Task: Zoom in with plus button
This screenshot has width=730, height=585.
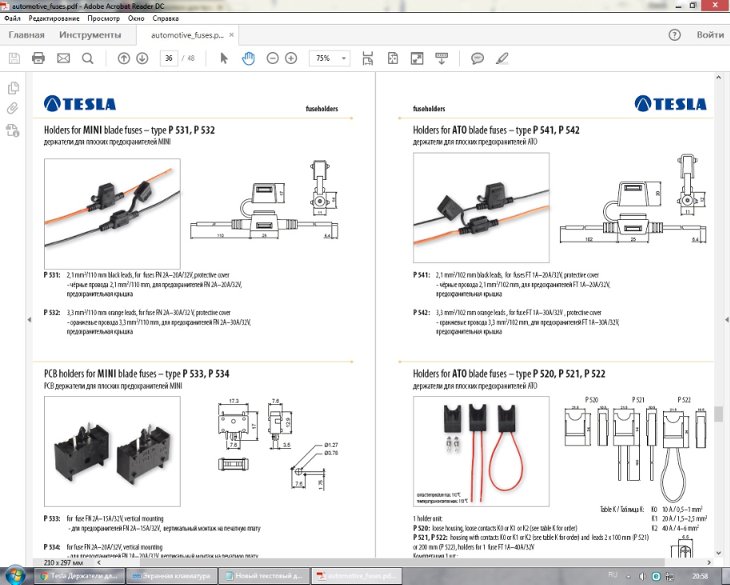Action: [291, 58]
